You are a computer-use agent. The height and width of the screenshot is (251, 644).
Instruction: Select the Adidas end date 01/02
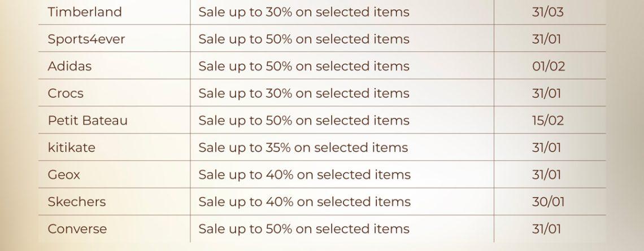548,66
